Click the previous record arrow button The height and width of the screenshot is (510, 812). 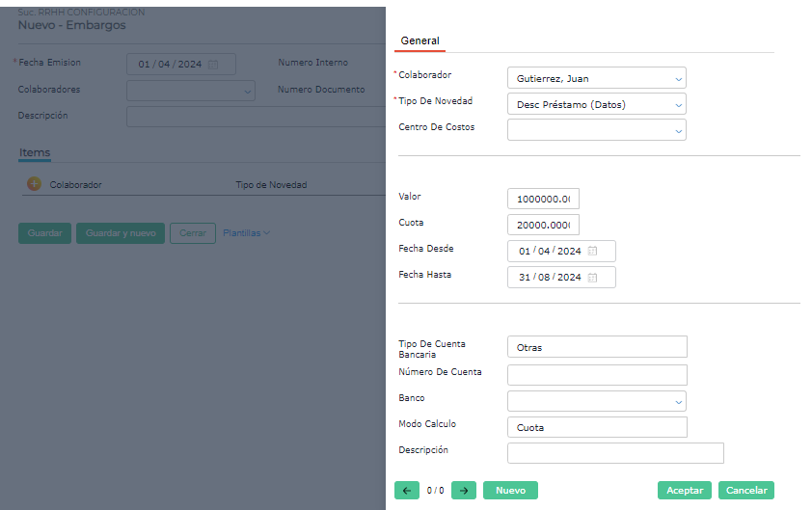click(x=406, y=491)
